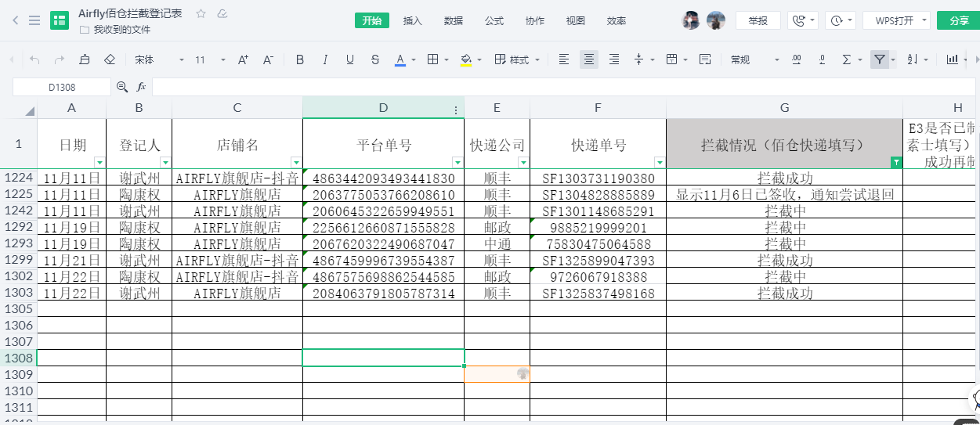The width and height of the screenshot is (980, 425).
Task: Click the insert chart icon
Action: 953,59
